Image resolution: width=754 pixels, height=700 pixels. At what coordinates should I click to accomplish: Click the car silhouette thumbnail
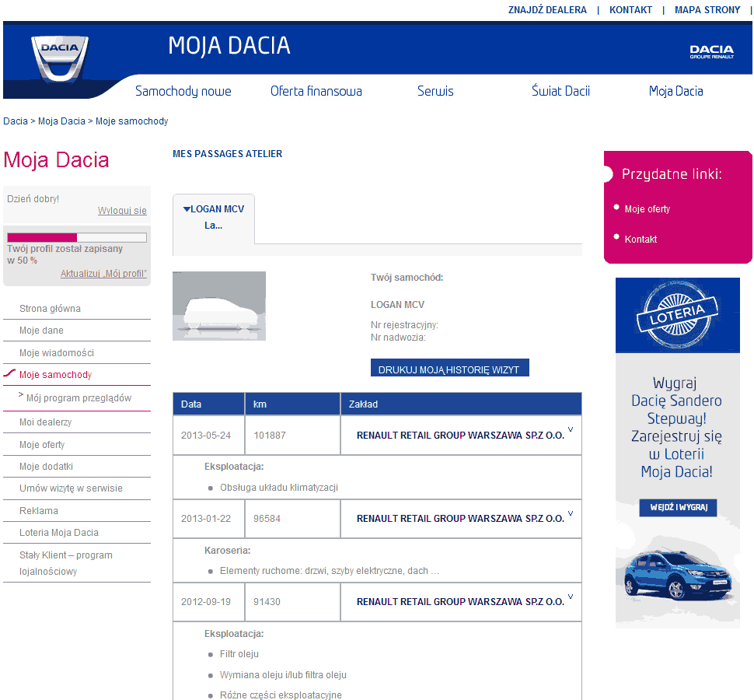point(219,306)
